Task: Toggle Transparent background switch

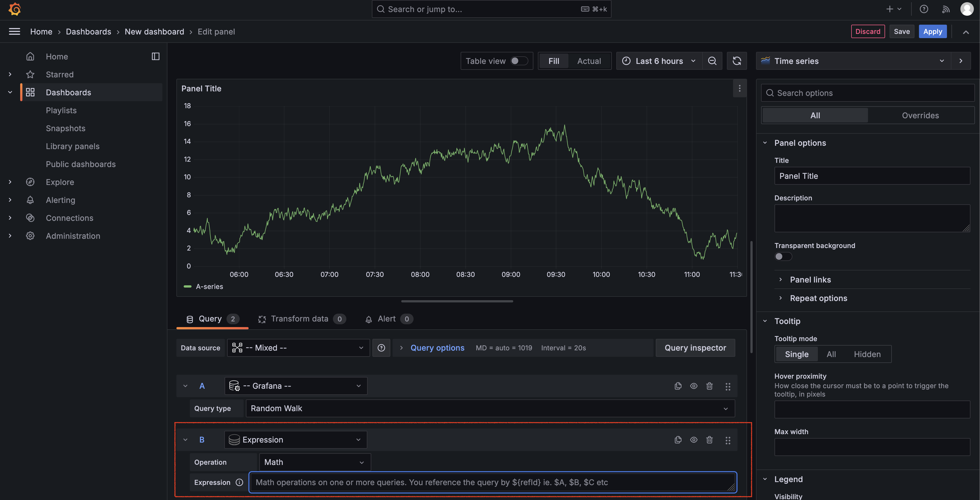Action: pyautogui.click(x=783, y=256)
